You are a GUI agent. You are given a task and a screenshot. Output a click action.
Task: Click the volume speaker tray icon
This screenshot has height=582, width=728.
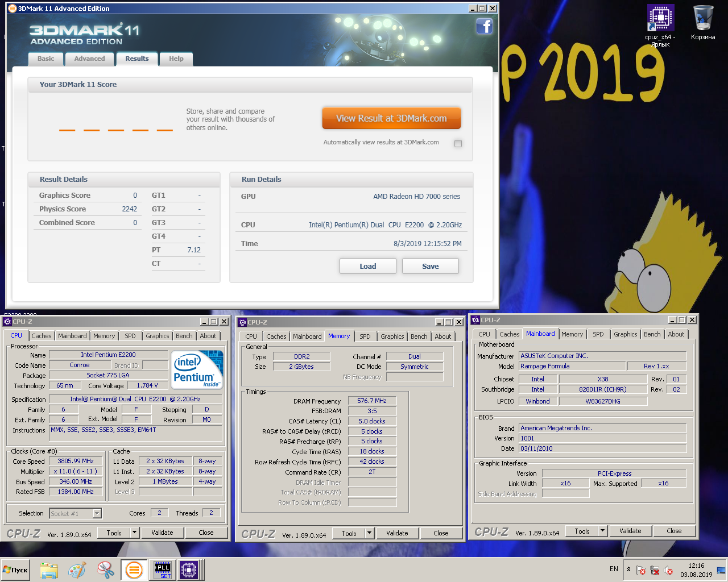coord(668,569)
